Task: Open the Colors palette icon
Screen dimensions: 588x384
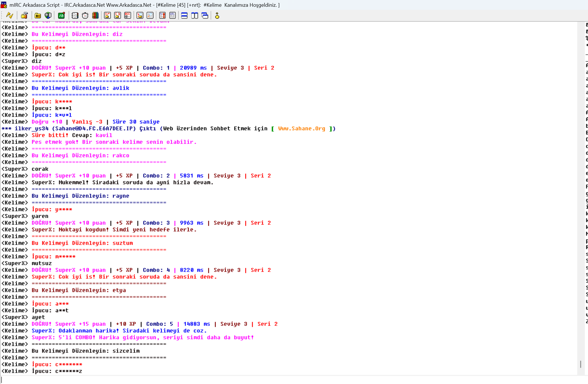Action: coord(95,15)
